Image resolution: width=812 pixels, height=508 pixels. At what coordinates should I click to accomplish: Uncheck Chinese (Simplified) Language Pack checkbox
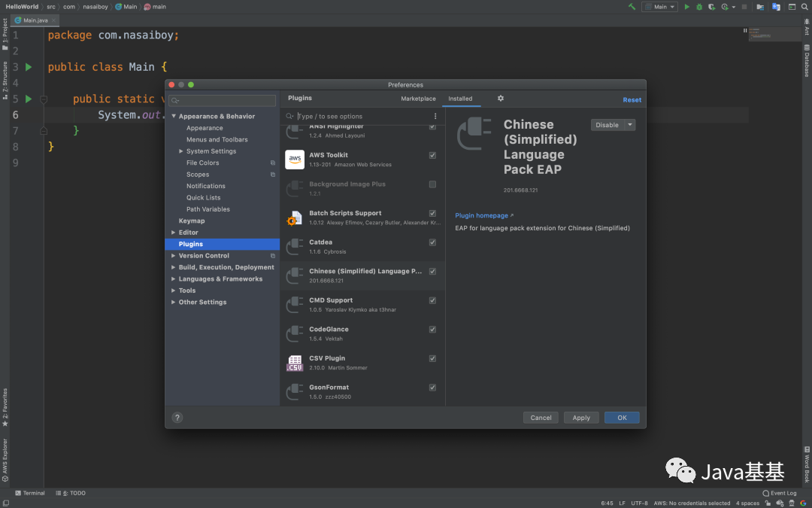point(432,271)
